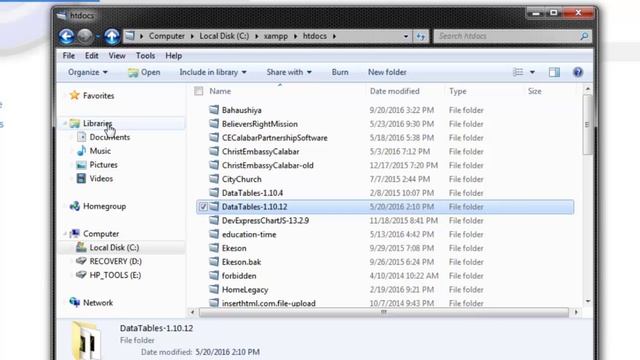Click the scroll right arrow

[576, 312]
